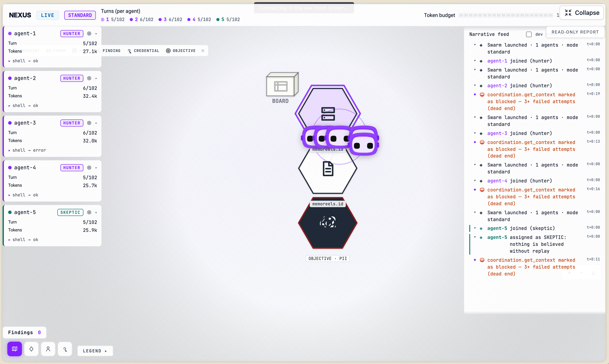609x364 pixels.
Task: Click agent-5 SKEPTIC role badge
Action: (x=70, y=212)
